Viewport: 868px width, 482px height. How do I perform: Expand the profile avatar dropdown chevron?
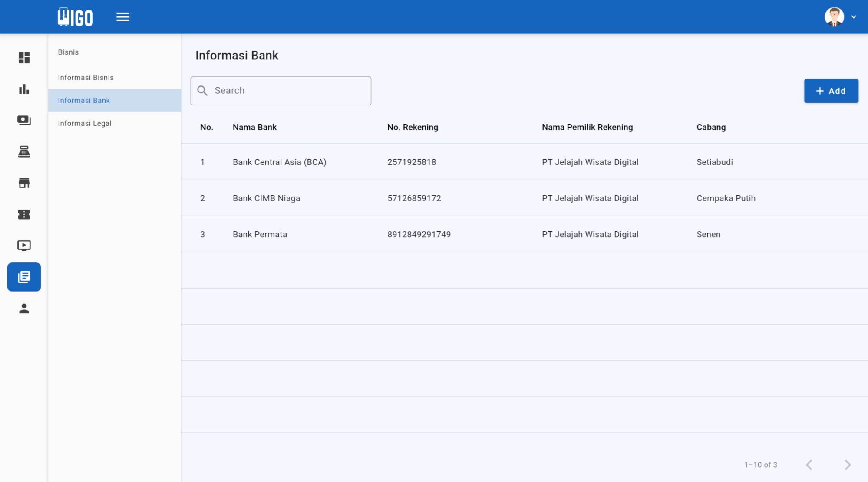[855, 16]
